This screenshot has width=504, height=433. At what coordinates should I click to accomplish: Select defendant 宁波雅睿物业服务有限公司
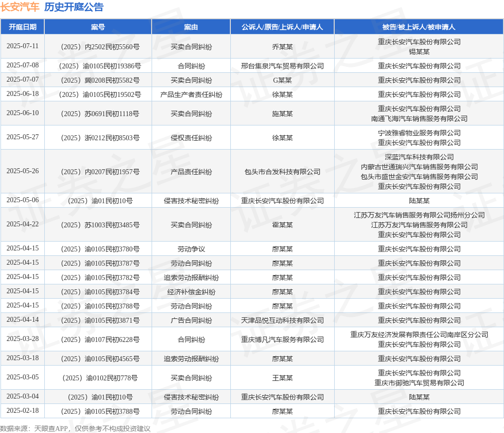419,133
